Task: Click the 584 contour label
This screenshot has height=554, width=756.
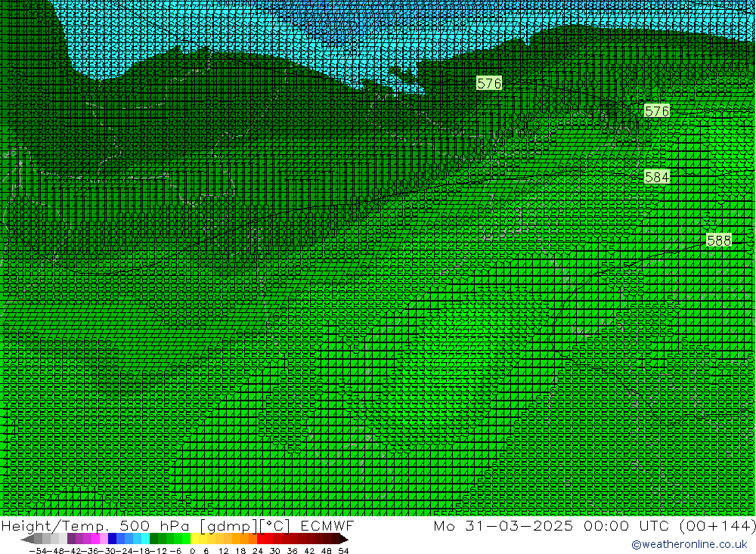Action: point(657,177)
